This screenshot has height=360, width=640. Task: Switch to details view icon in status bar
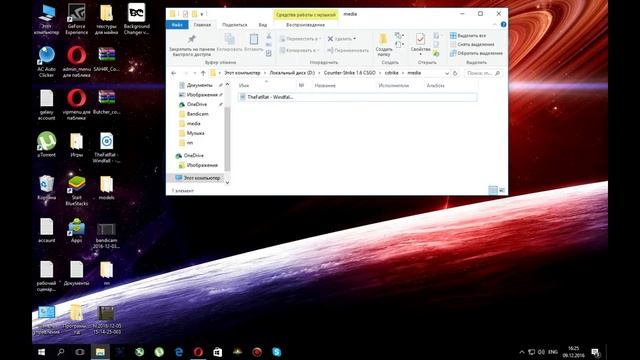493,190
